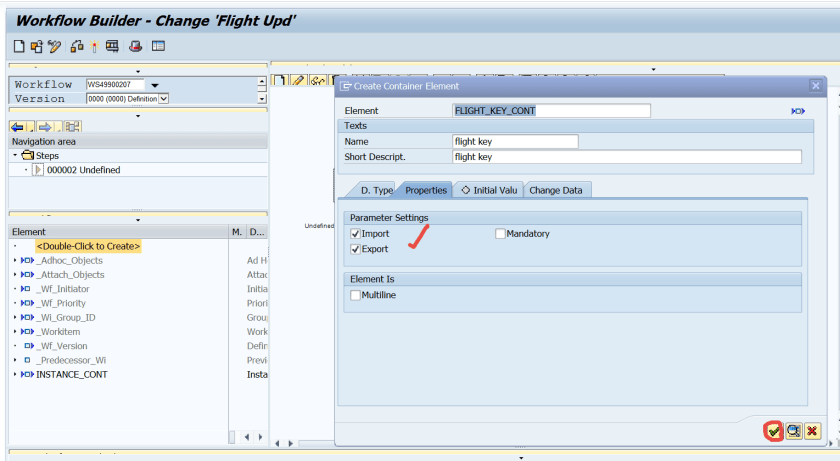Image resolution: width=840 pixels, height=461 pixels.
Task: Open the Change Data tab
Action: click(x=558, y=190)
